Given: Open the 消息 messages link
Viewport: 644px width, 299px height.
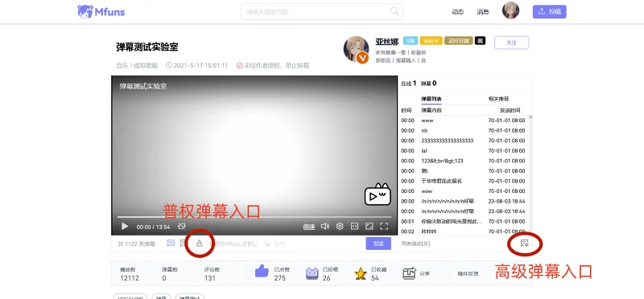Looking at the screenshot, I should [x=482, y=12].
